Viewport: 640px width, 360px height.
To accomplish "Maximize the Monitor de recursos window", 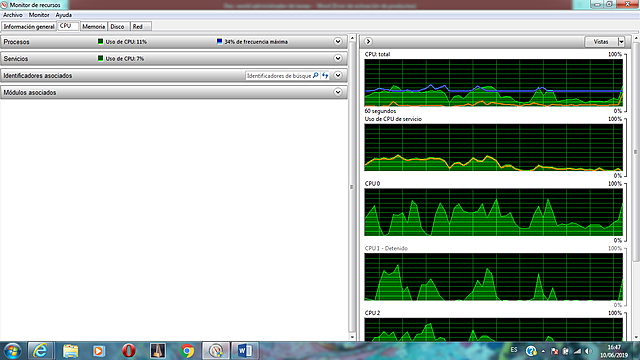I will pyautogui.click(x=609, y=4).
